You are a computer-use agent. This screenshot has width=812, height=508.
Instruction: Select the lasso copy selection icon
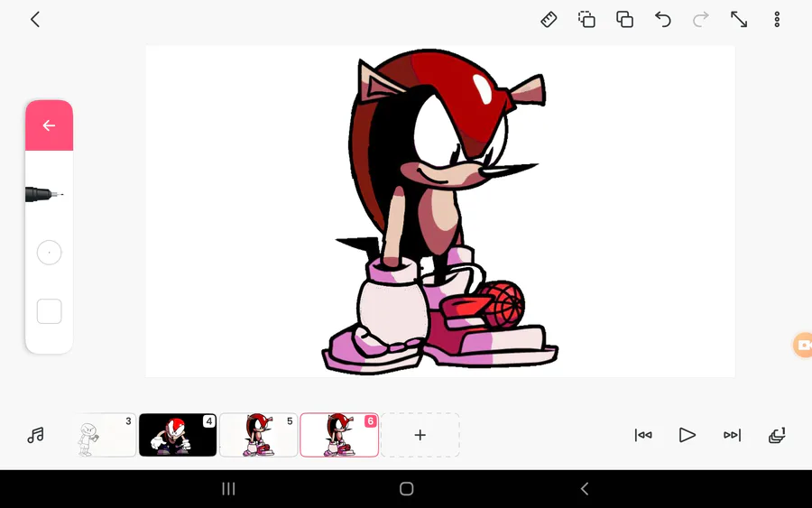pyautogui.click(x=586, y=20)
